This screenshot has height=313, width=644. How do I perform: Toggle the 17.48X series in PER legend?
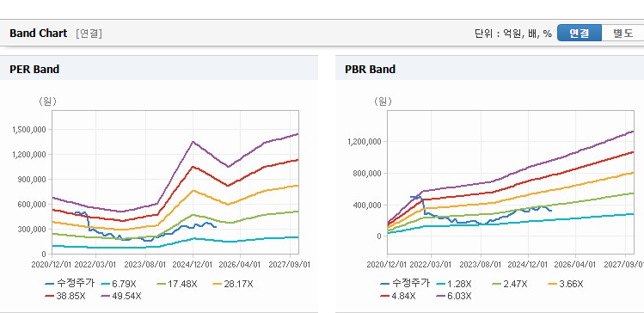pyautogui.click(x=177, y=284)
